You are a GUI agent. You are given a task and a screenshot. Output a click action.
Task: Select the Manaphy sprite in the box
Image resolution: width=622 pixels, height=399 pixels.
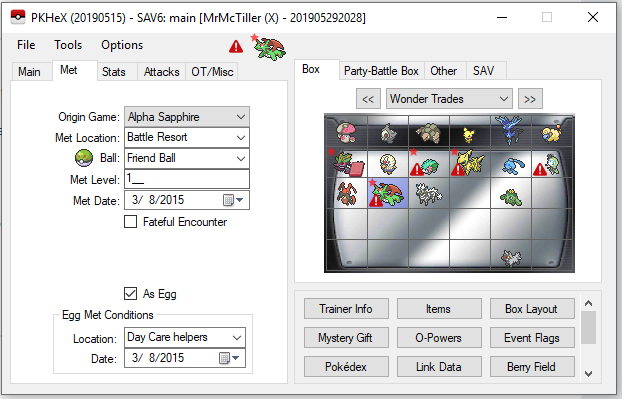pos(513,166)
